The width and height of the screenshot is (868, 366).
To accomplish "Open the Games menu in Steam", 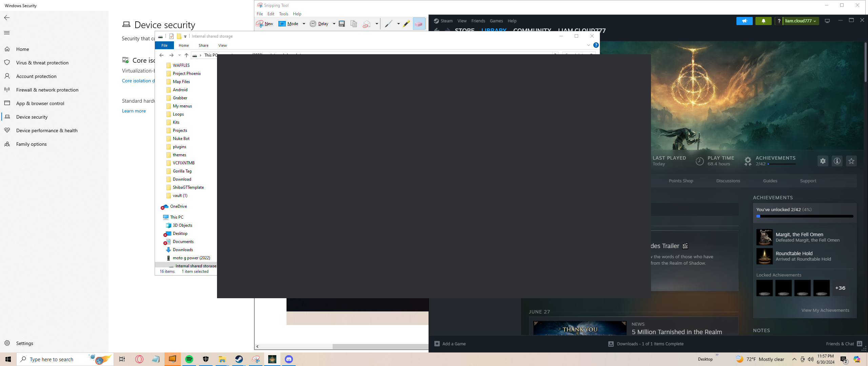I will (x=496, y=21).
